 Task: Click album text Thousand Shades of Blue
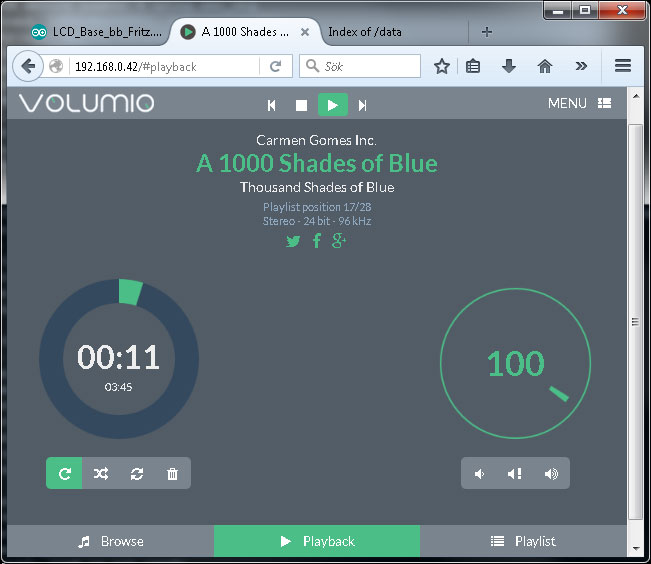[x=317, y=187]
